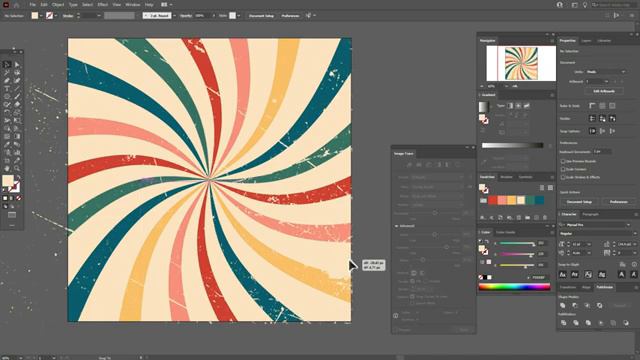
Task: Click the Home icon beside the Ai logo
Action: coord(17,5)
